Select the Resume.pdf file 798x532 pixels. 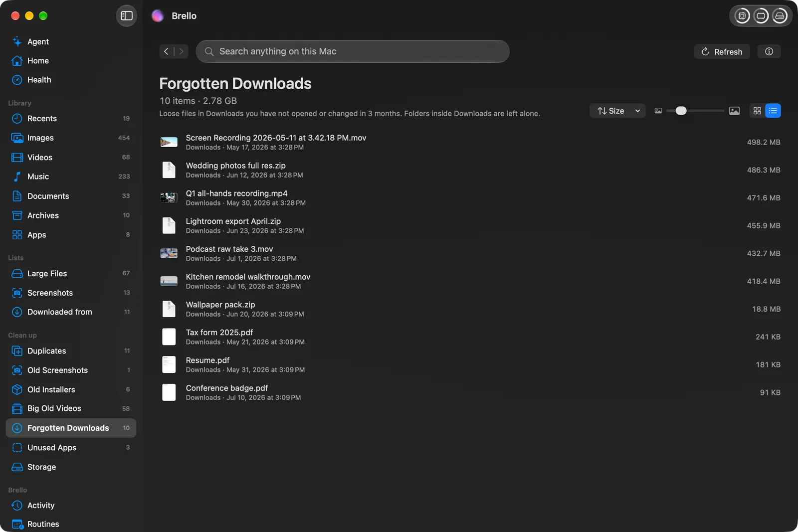tap(470, 365)
